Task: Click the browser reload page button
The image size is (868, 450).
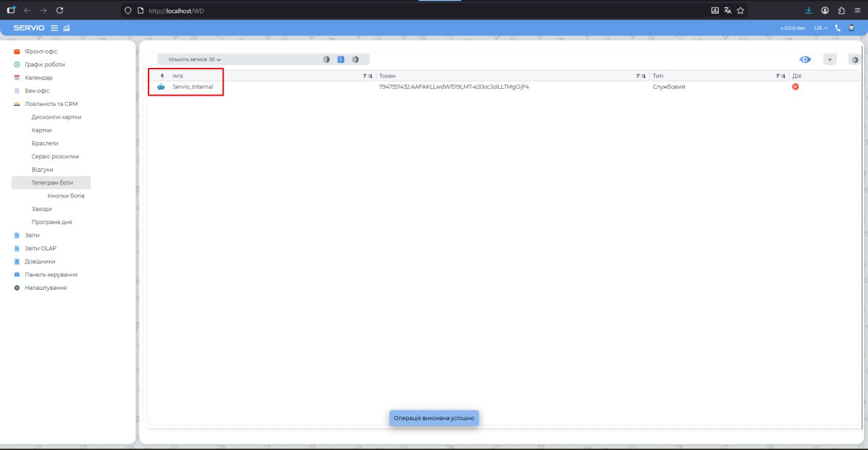Action: (60, 10)
